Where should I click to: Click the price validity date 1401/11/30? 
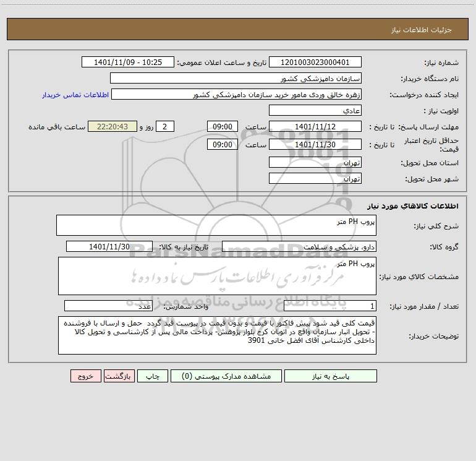(315, 144)
